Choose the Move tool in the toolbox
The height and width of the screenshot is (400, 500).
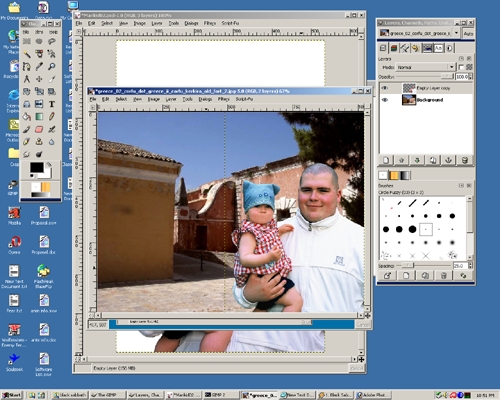[39, 79]
